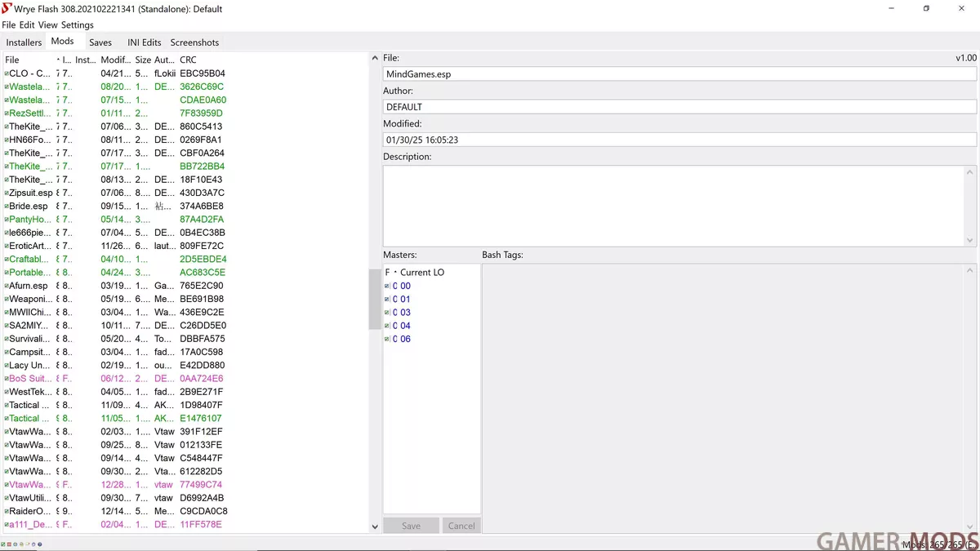Sort mods by the Modif... column header
The width and height of the screenshot is (980, 551).
click(115, 60)
